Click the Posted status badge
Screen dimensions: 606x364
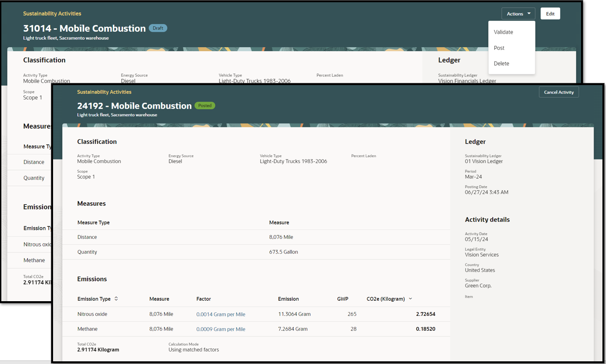[205, 106]
